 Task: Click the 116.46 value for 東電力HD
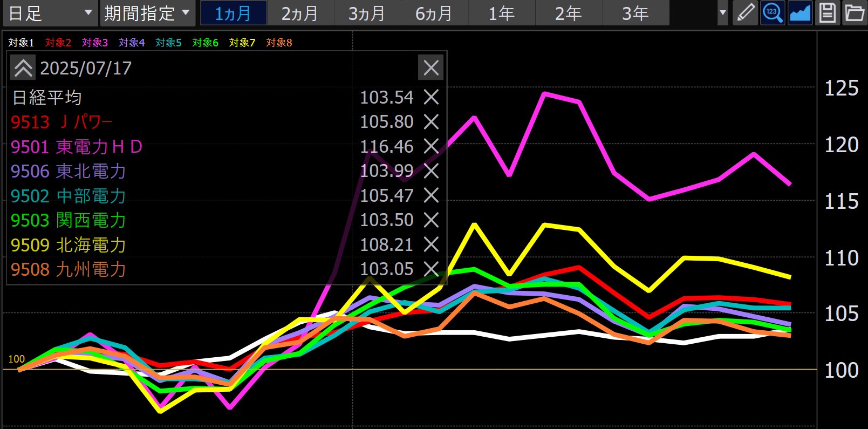point(387,146)
